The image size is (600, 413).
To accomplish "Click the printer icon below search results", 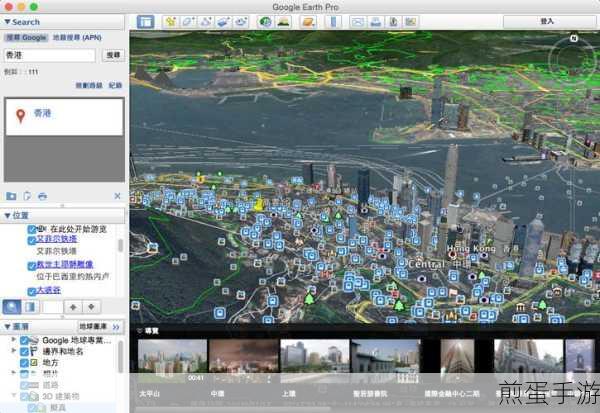I will point(42,196).
